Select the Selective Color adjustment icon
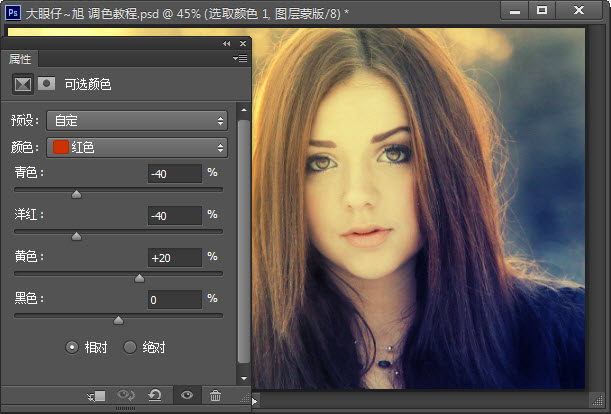 [x=21, y=84]
